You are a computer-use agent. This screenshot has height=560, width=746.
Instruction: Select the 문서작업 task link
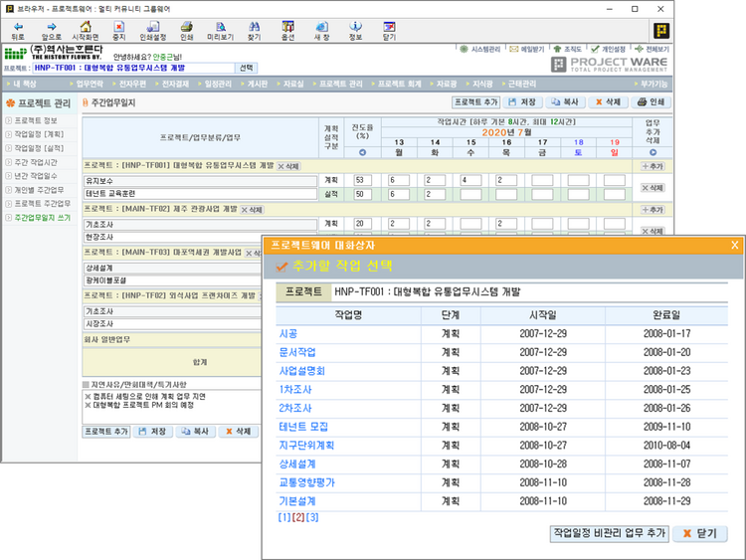click(297, 352)
